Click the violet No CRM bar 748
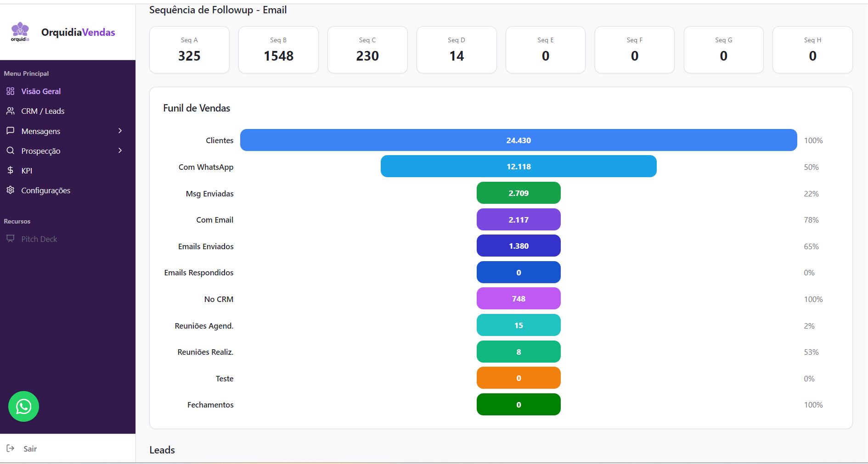 519,298
